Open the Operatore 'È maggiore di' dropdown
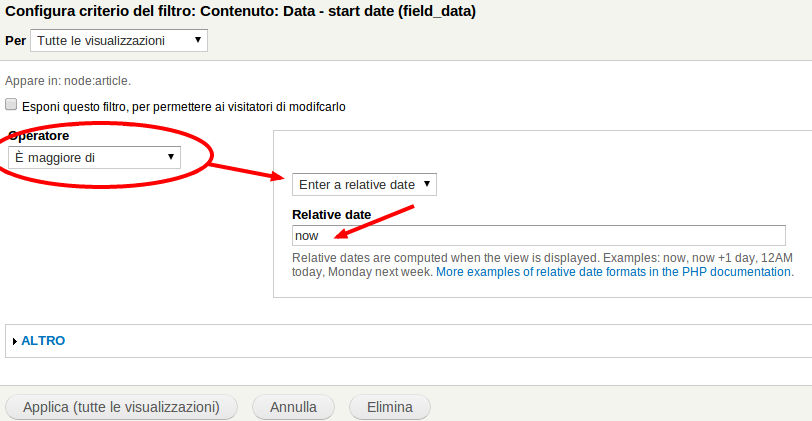 click(94, 157)
